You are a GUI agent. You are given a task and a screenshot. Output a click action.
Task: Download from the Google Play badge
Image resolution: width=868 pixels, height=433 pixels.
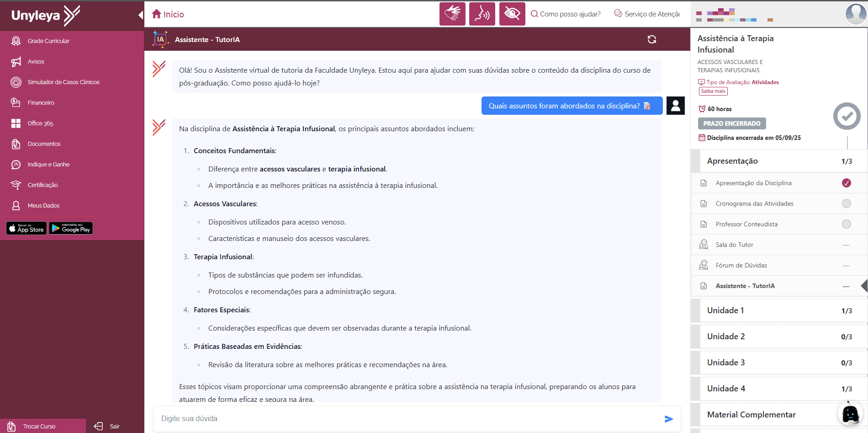[x=71, y=228]
